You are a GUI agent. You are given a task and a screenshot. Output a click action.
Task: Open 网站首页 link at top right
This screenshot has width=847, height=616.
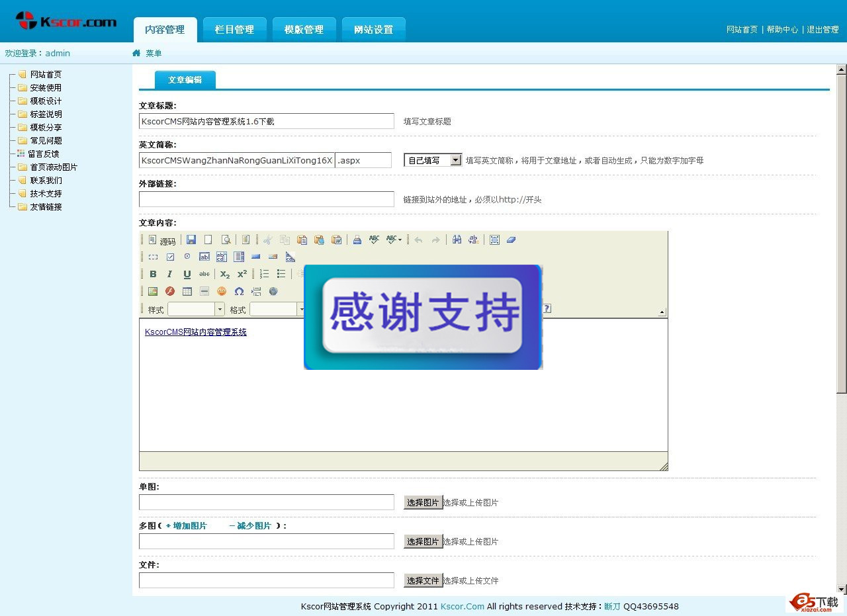tap(742, 30)
